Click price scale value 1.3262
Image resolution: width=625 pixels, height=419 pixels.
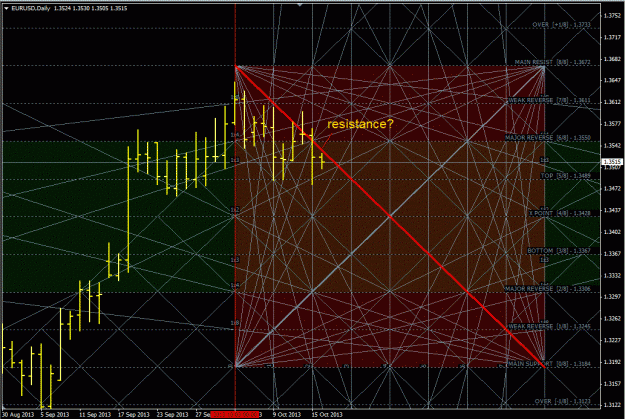[612, 319]
